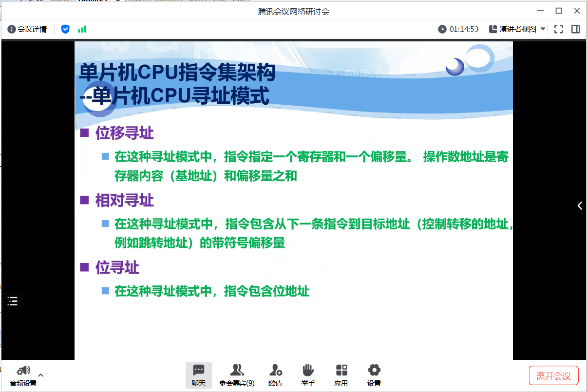Expand audio options caret arrow

[x=41, y=375]
